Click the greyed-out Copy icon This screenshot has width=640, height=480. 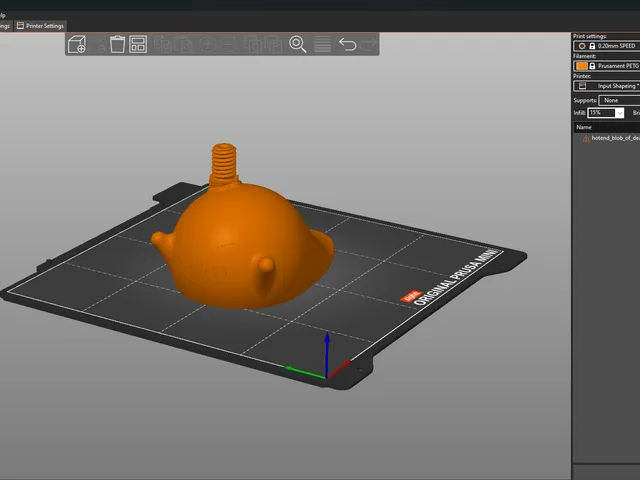point(162,44)
